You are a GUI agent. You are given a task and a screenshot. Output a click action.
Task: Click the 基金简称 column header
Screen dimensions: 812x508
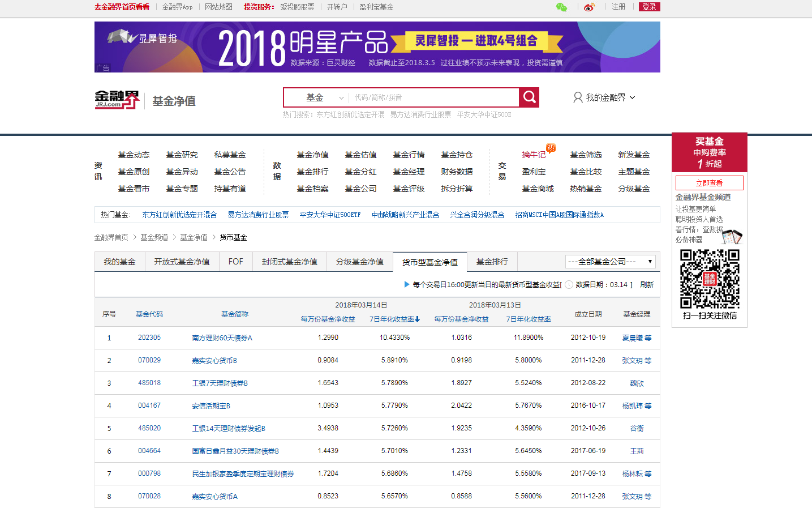pos(235,314)
